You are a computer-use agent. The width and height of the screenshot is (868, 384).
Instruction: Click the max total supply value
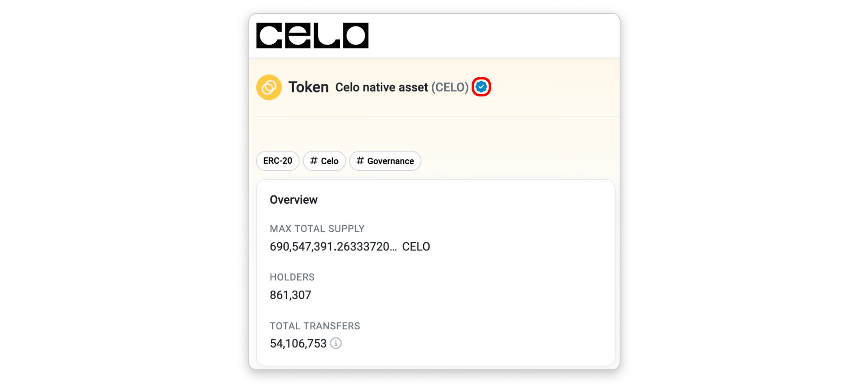coord(333,247)
